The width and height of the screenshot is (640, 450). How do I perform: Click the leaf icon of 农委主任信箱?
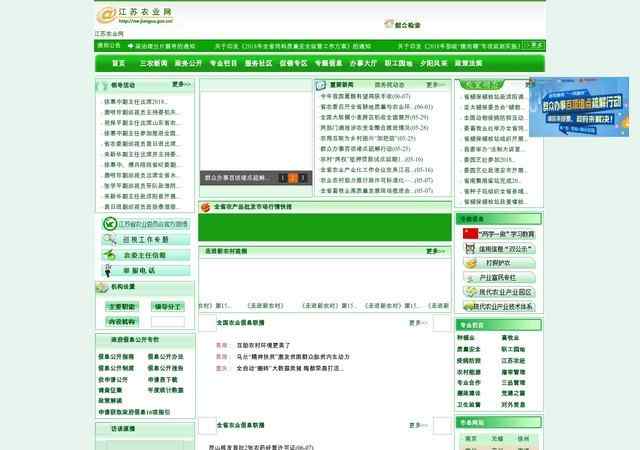coord(110,255)
